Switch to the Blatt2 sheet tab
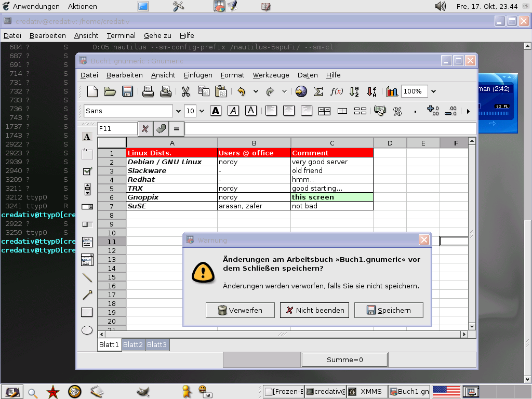532x399 pixels. (133, 344)
